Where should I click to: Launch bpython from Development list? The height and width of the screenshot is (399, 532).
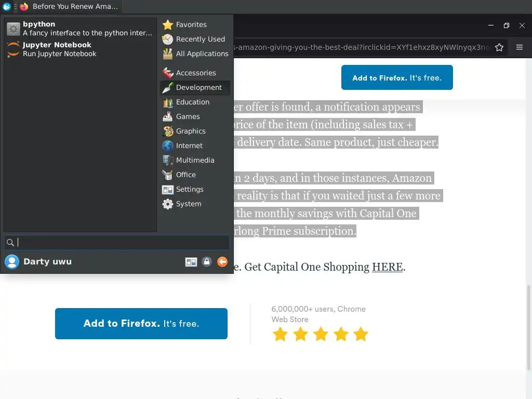click(80, 29)
